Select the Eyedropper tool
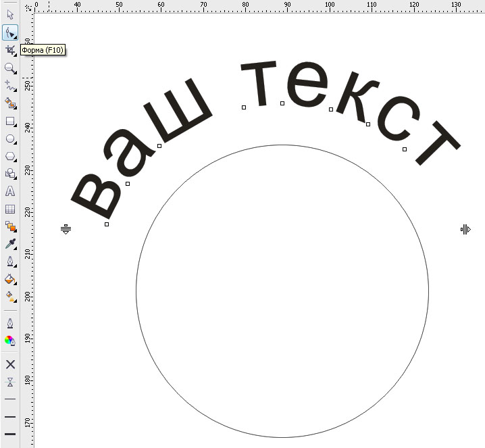Screen dimensions: 485x448 point(10,244)
